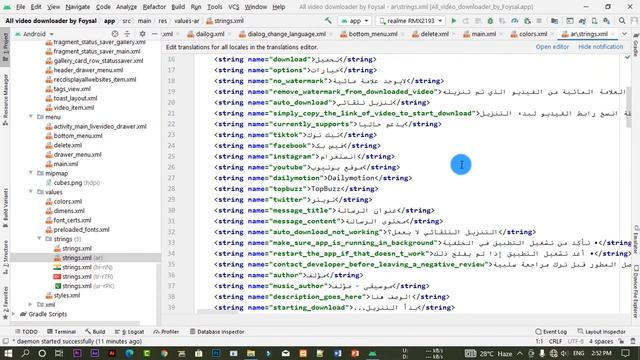Switch to the bottom_menu.xml editor tab
Screen dimensions: 640x360
point(369,34)
